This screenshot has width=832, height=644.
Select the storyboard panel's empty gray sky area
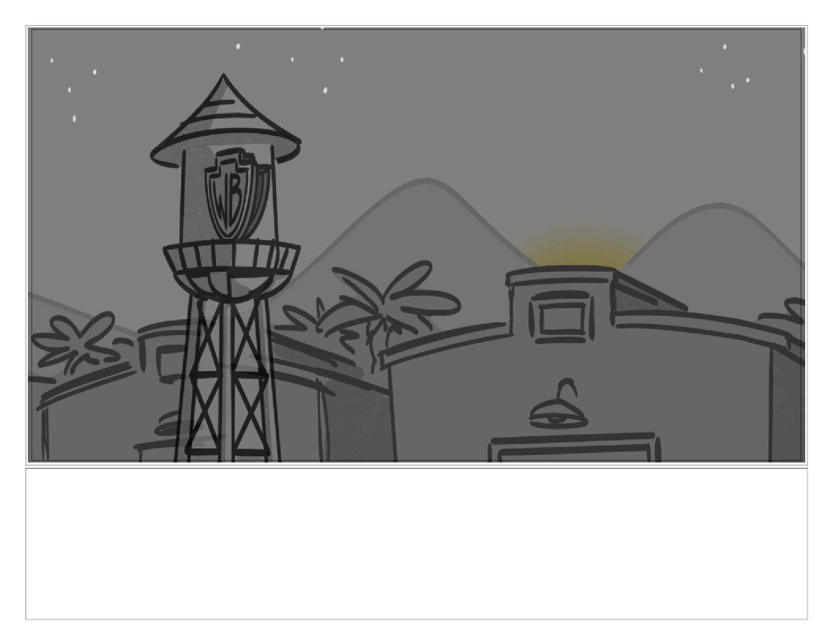coord(500,105)
